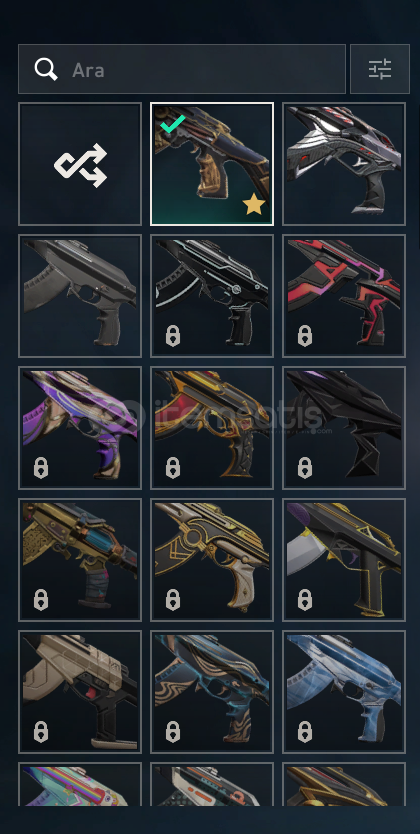Open the filter options icon
This screenshot has width=420, height=834.
click(x=380, y=69)
